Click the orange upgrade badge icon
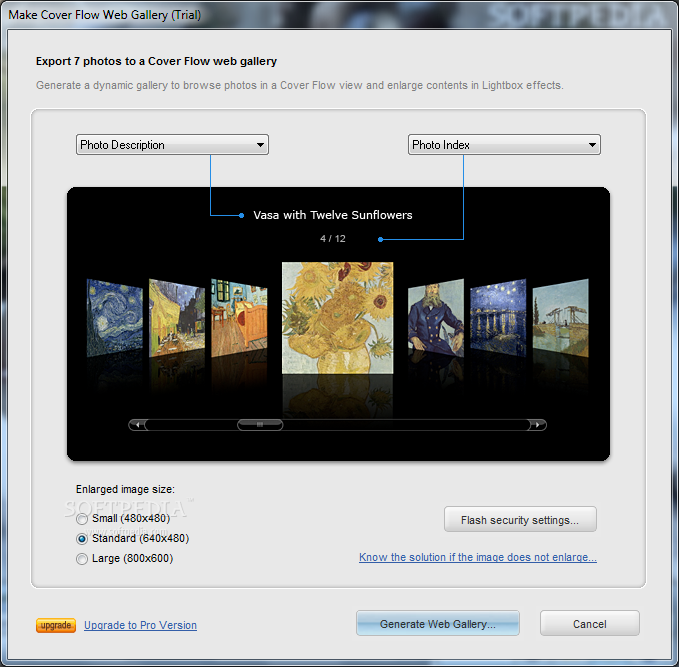679x667 pixels. pyautogui.click(x=56, y=625)
